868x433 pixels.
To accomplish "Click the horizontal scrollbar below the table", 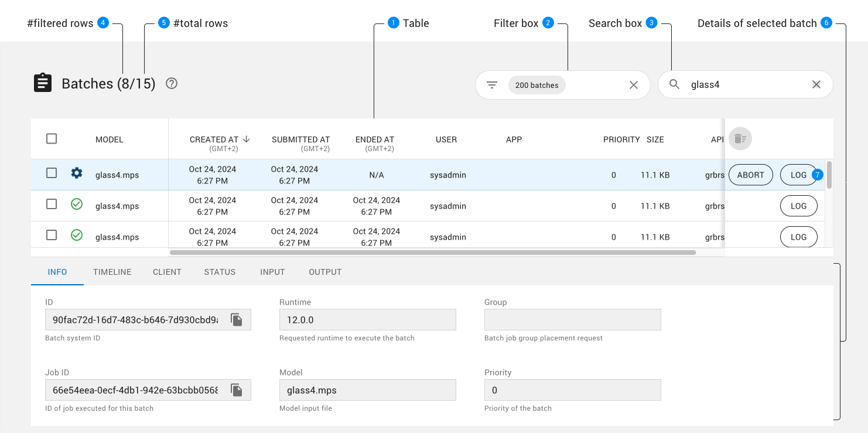I will point(432,253).
